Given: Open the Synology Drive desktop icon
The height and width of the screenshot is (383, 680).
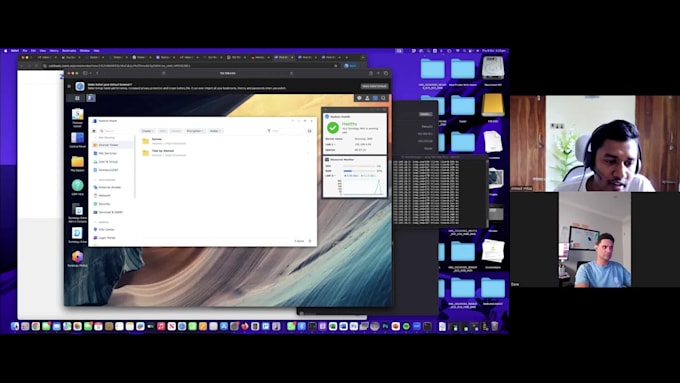Looking at the screenshot, I should pos(78,234).
